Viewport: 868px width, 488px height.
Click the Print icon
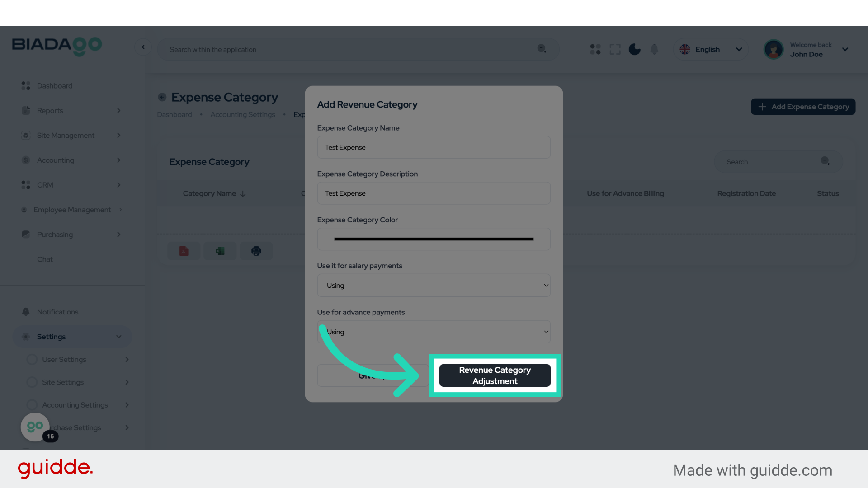click(256, 251)
